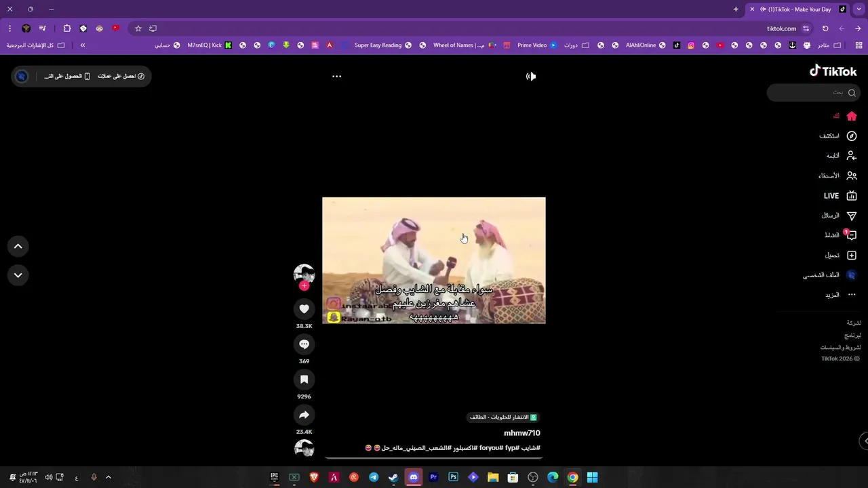Reload the TikTok page
868x488 pixels.
pyautogui.click(x=825, y=28)
